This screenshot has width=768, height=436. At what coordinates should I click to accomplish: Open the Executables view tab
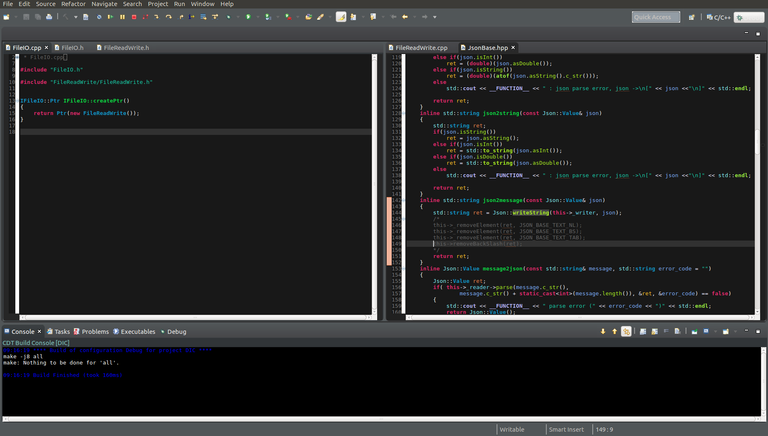(x=134, y=332)
